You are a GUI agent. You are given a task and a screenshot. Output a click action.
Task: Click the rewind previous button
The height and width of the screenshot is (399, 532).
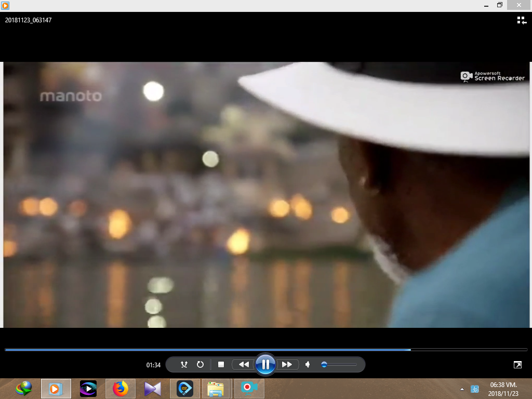(x=244, y=364)
